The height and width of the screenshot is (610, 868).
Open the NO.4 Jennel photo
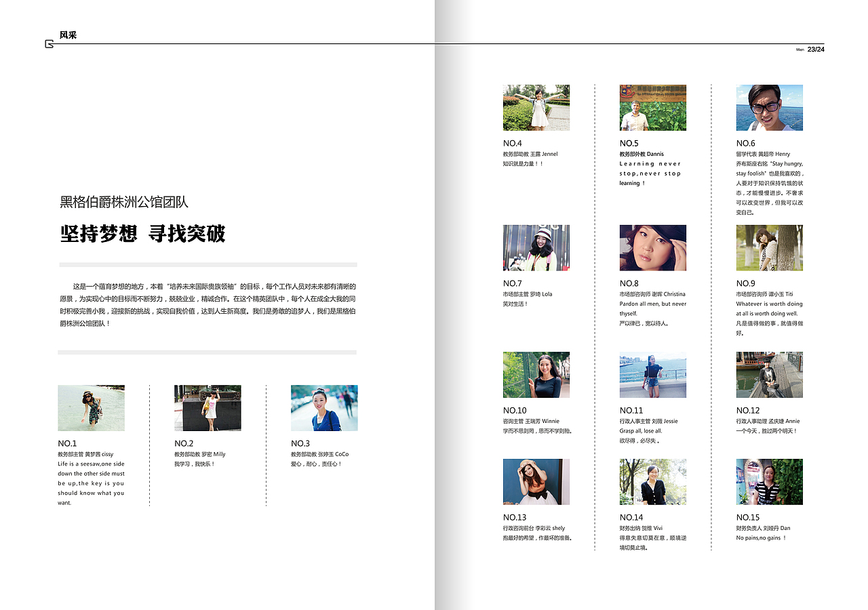coord(536,108)
